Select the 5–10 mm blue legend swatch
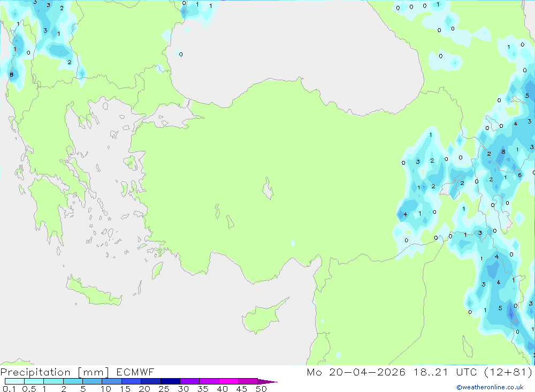 pyautogui.click(x=92, y=381)
